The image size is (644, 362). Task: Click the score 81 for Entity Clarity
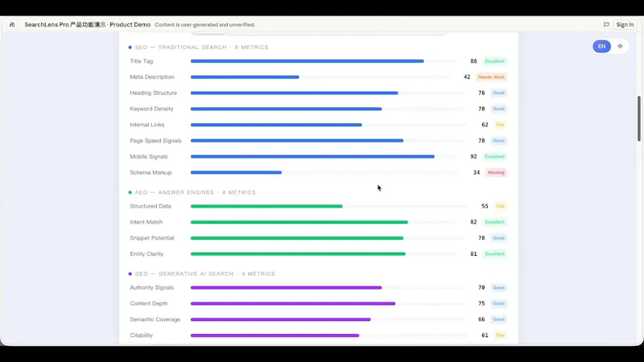(x=473, y=254)
